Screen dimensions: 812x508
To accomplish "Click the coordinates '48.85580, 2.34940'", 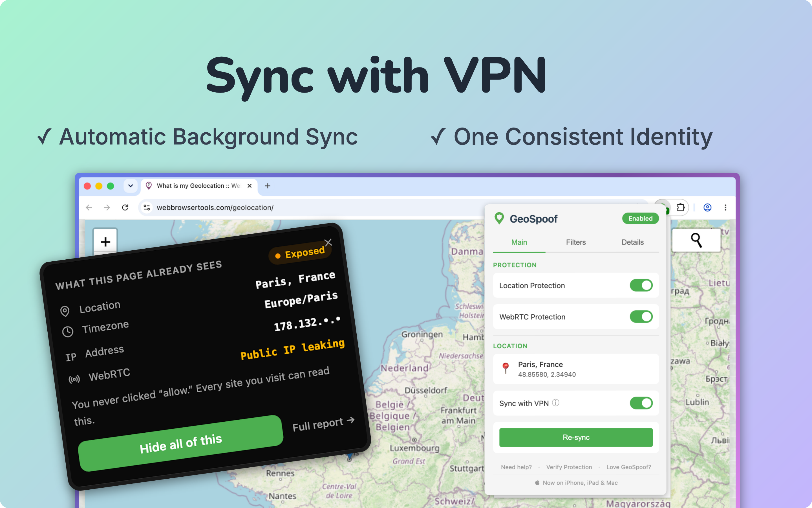I will (547, 374).
